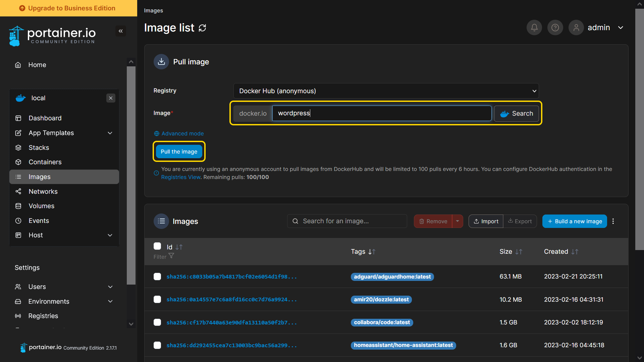Check the amir20/dozzle image row
644x362 pixels.
[157, 299]
